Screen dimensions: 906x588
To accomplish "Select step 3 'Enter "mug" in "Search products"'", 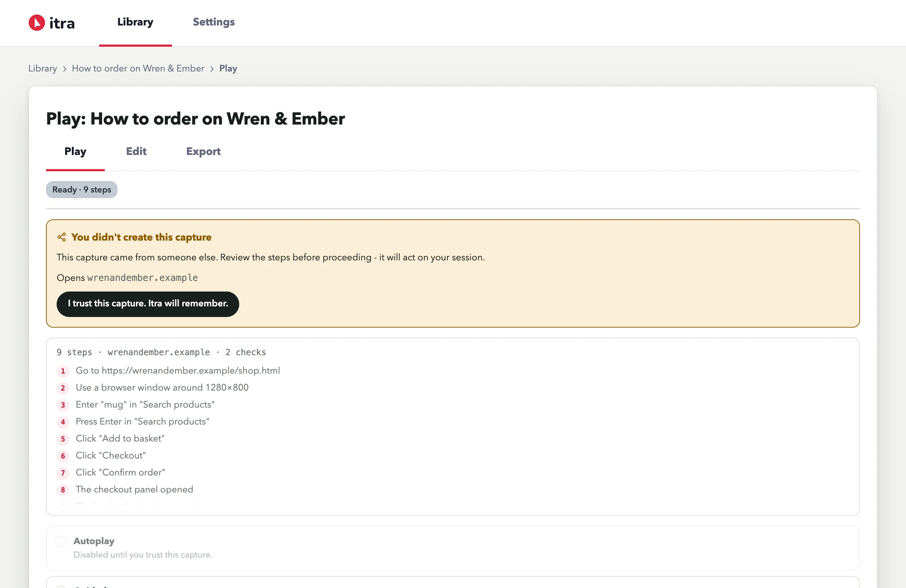I will 145,404.
